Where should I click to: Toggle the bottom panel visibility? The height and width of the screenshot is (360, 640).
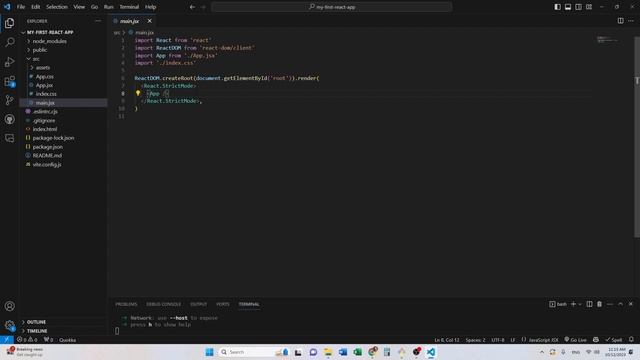click(x=568, y=7)
